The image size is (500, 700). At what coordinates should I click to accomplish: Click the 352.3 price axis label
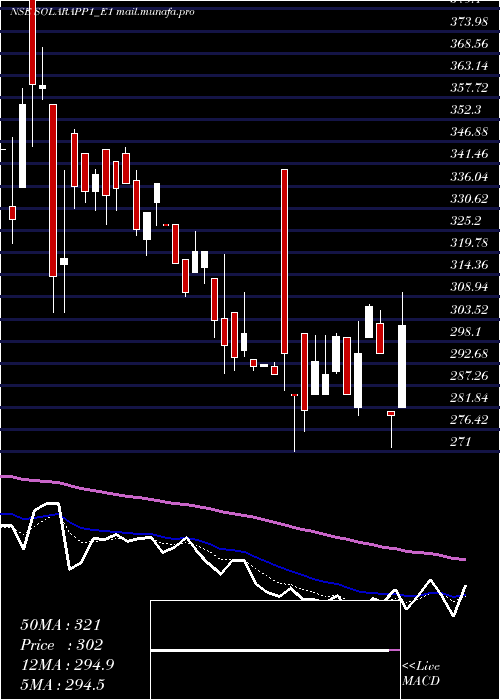coord(466,110)
